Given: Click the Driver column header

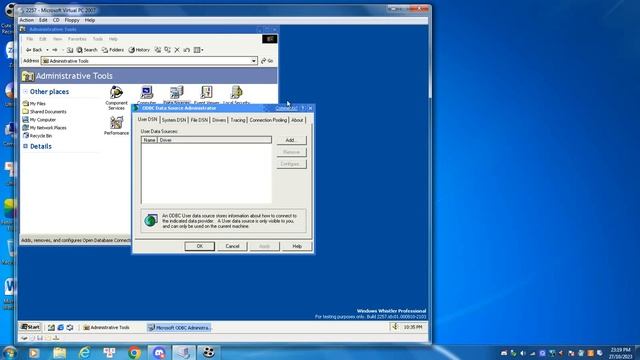Looking at the screenshot, I should click(x=214, y=140).
